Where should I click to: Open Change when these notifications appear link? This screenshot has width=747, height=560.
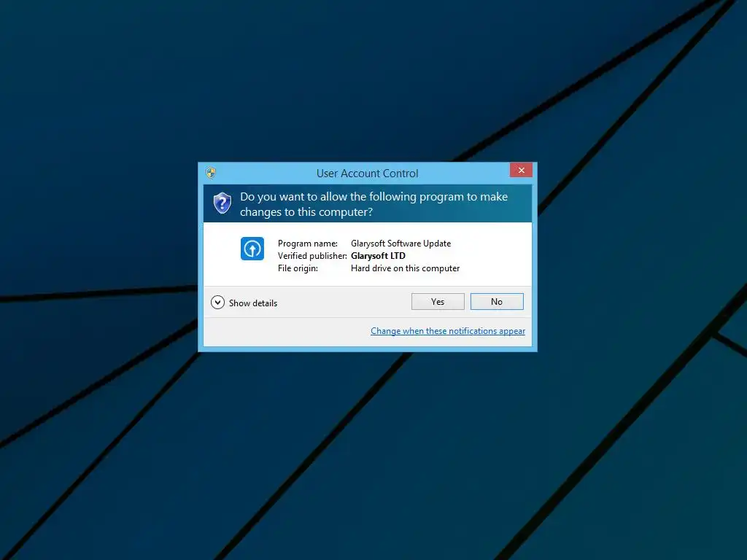pyautogui.click(x=448, y=331)
